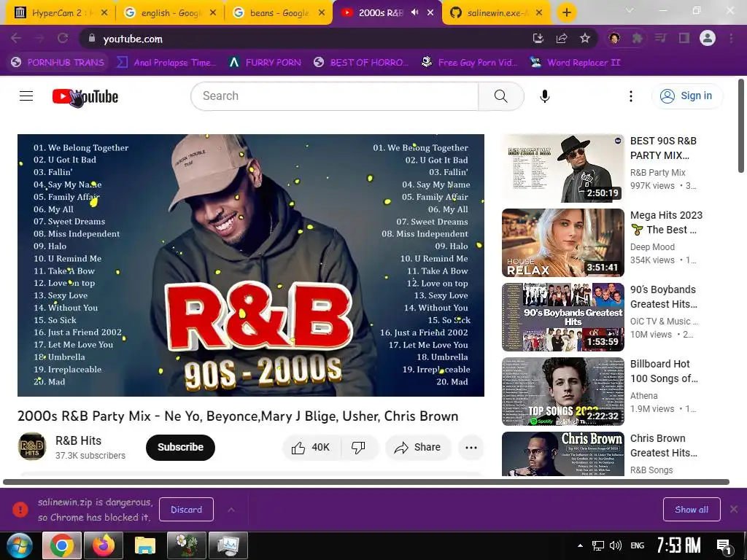
Task: Close the 2000s R&B YouTube tab
Action: pos(430,12)
